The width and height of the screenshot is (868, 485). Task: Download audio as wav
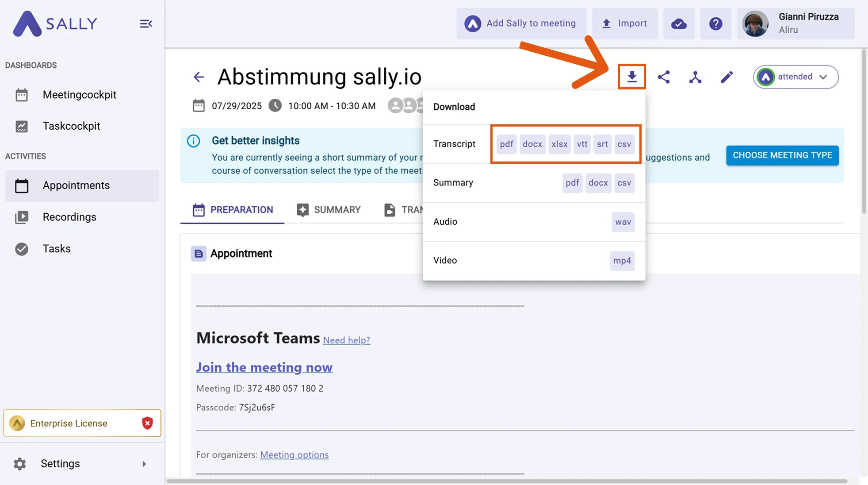click(623, 222)
